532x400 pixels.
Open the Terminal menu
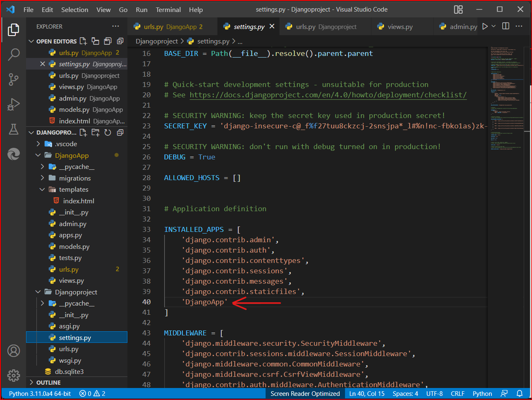tap(168, 10)
